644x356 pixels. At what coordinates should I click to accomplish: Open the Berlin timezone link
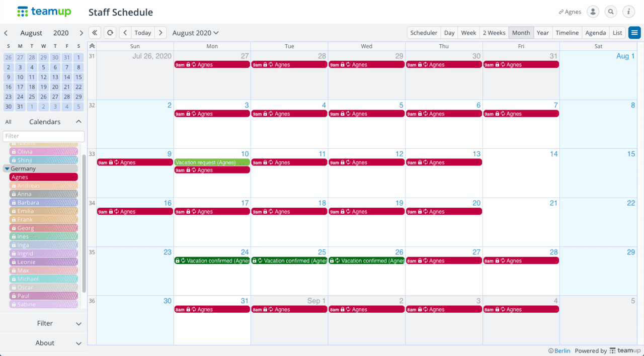pyautogui.click(x=562, y=350)
